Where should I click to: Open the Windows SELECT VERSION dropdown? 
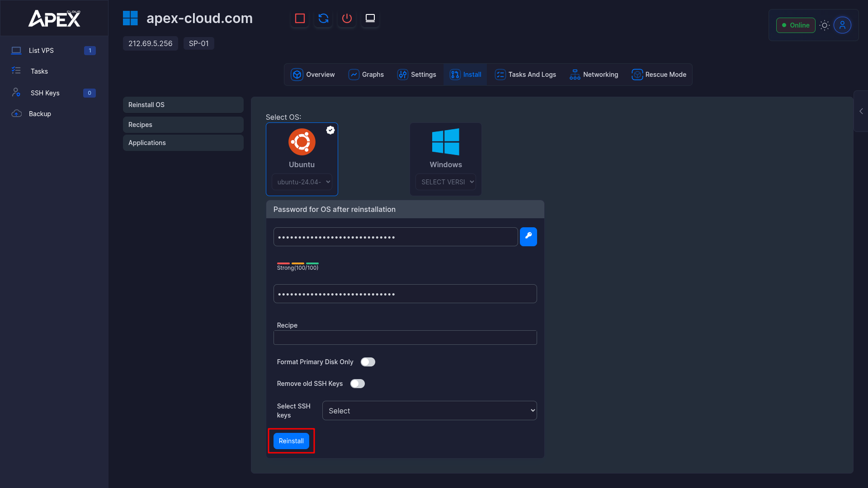[446, 182]
